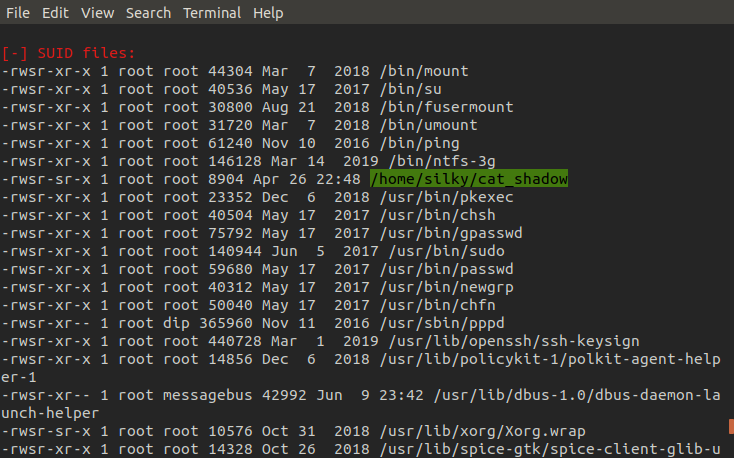
Task: Click the /usr/bin/newgrp path
Action: coord(447,288)
